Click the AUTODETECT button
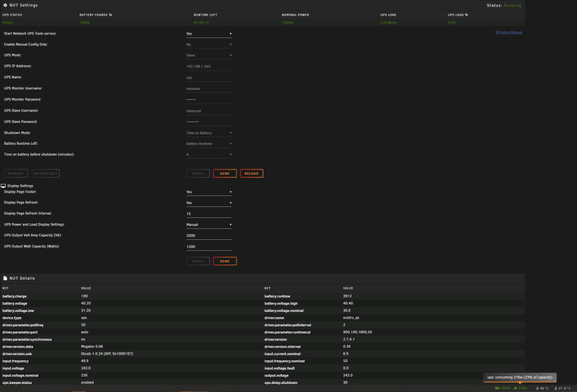The width and height of the screenshot is (577, 392). pyautogui.click(x=46, y=174)
